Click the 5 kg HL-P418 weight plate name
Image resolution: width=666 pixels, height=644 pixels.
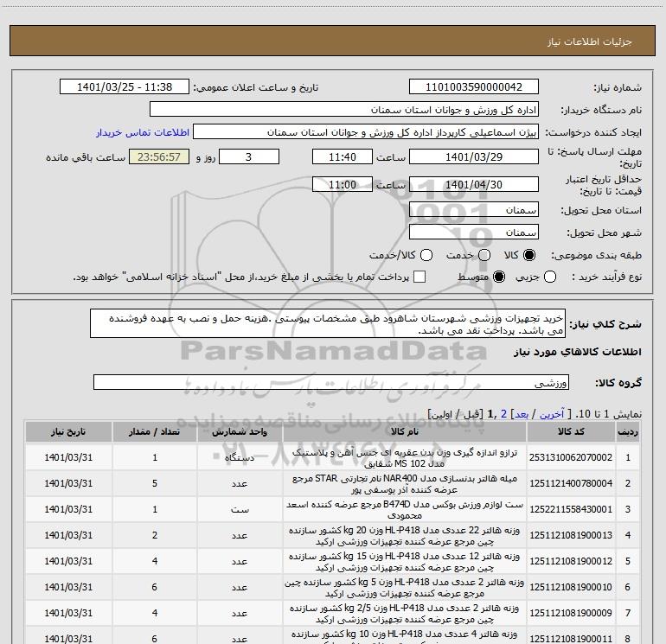[x=405, y=588]
